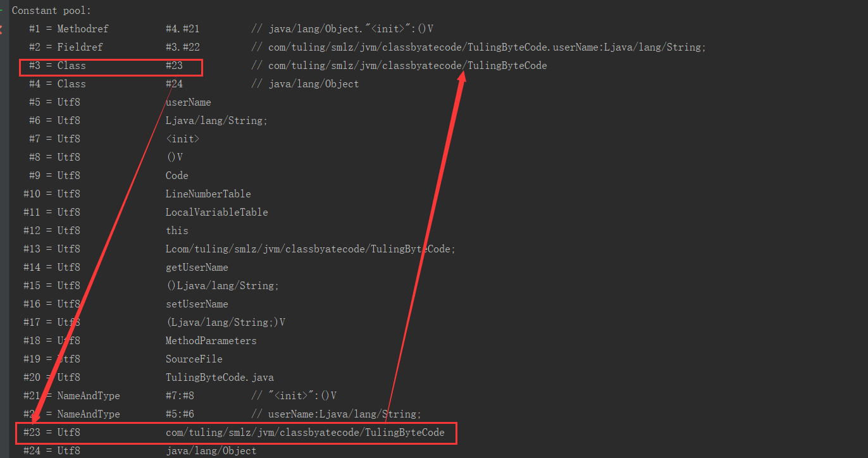Click the "Lcom/tuling/smlz/jvm/classbyatecode/TulingByteCode;" value in row #13

point(311,249)
